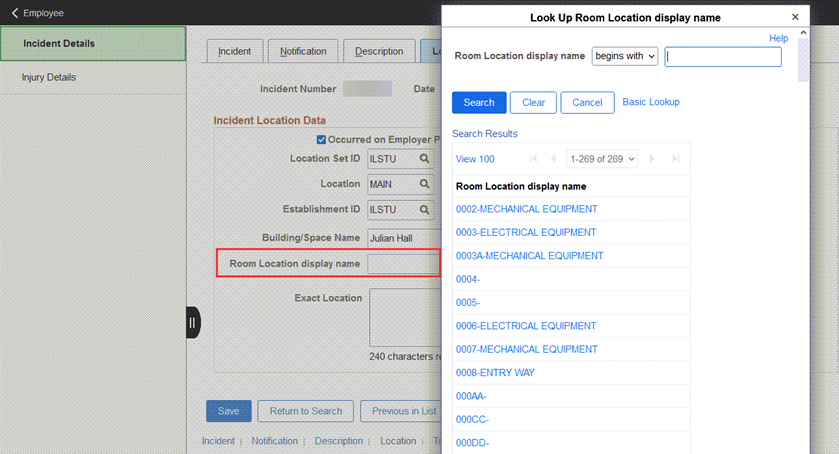This screenshot has width=839, height=454.
Task: Toggle Occurred on Employer Premises checkbox
Action: (x=321, y=140)
